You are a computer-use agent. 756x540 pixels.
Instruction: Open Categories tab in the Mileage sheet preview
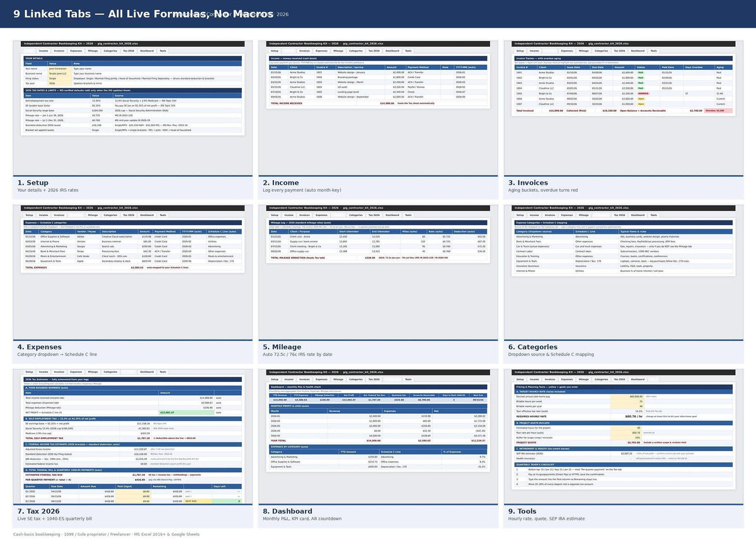tap(356, 215)
